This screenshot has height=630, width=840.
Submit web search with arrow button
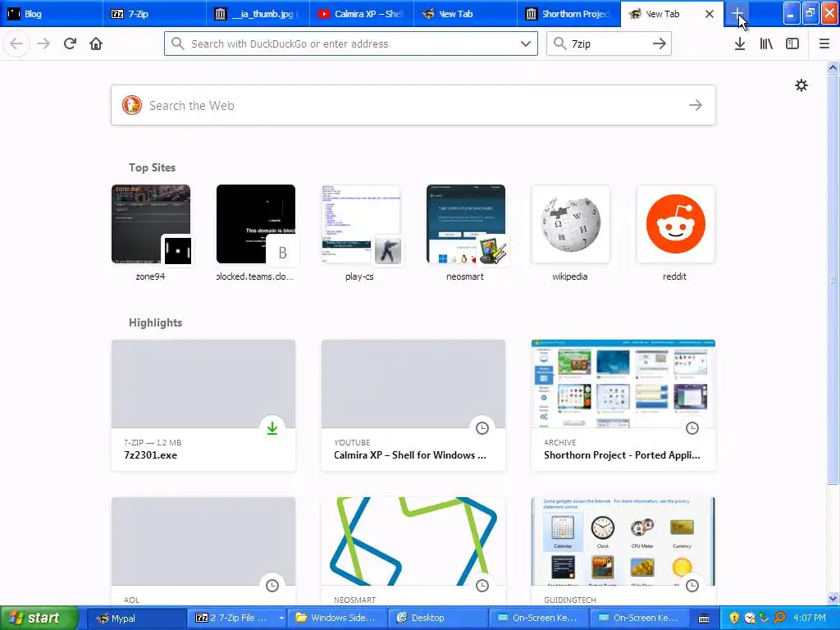click(x=696, y=105)
